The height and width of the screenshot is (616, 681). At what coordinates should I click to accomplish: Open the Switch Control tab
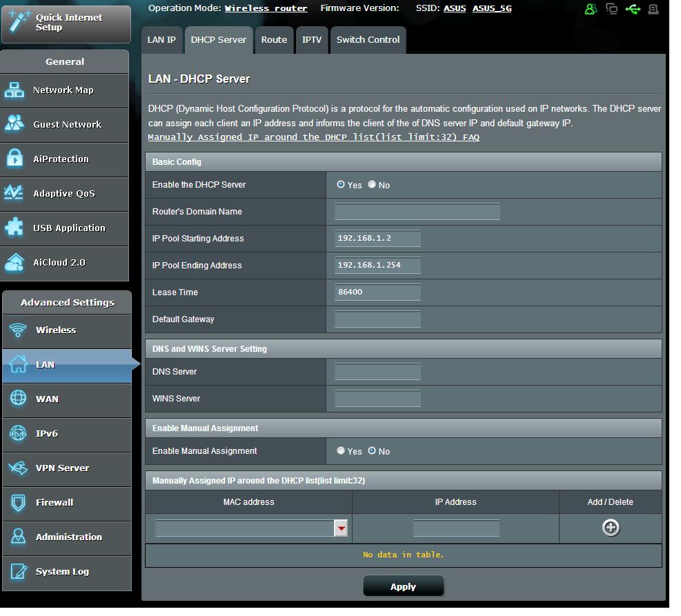369,40
